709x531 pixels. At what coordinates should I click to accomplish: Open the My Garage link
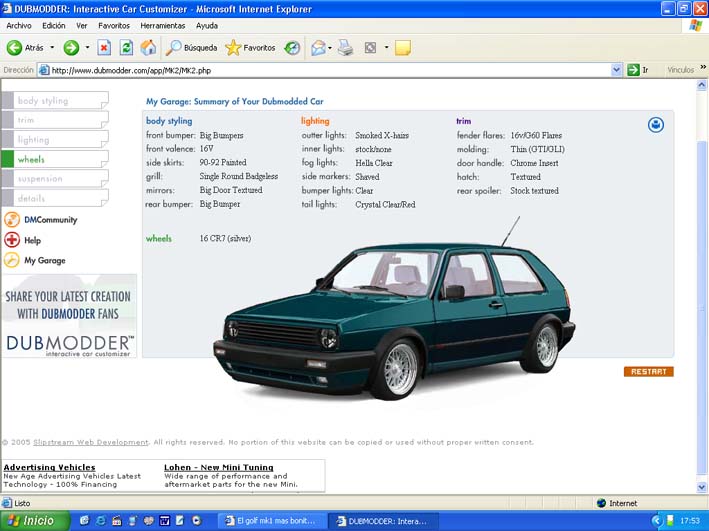[45, 261]
